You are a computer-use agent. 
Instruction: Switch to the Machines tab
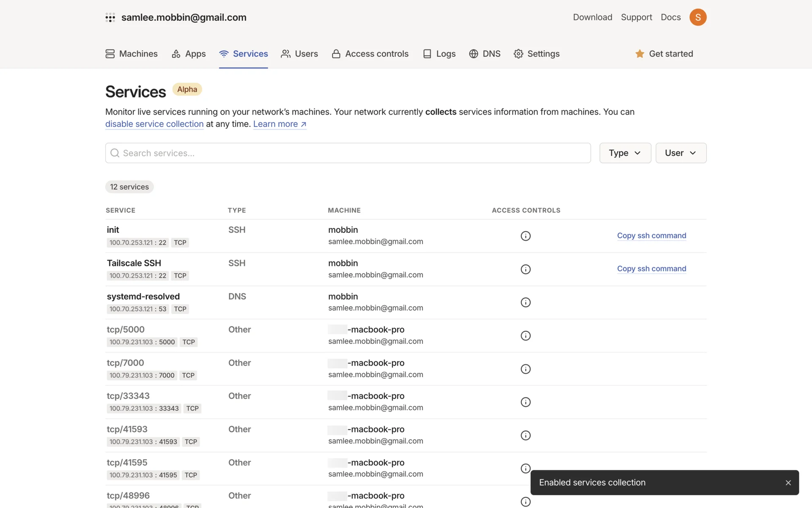(x=132, y=54)
